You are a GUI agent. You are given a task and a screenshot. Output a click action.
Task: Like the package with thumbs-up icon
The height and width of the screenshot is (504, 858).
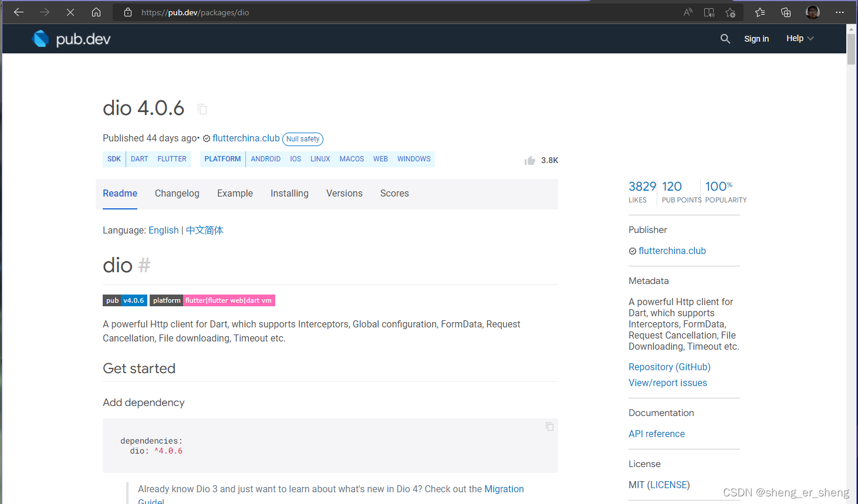(x=530, y=160)
